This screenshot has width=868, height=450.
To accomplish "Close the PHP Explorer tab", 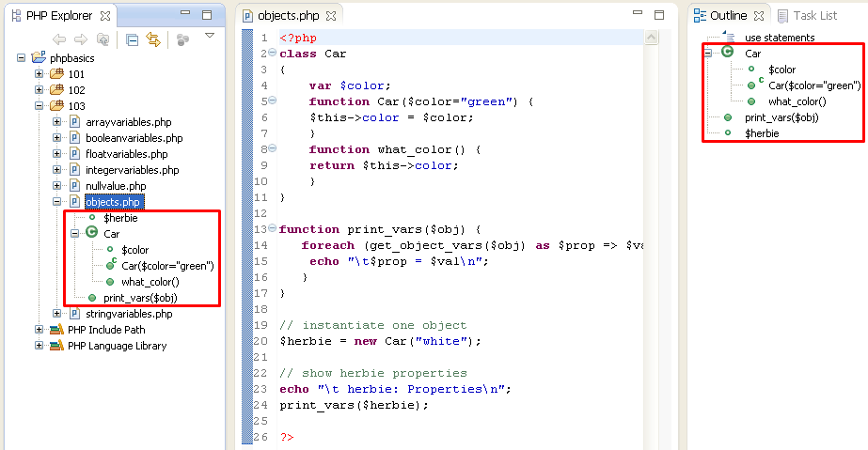I will (105, 16).
